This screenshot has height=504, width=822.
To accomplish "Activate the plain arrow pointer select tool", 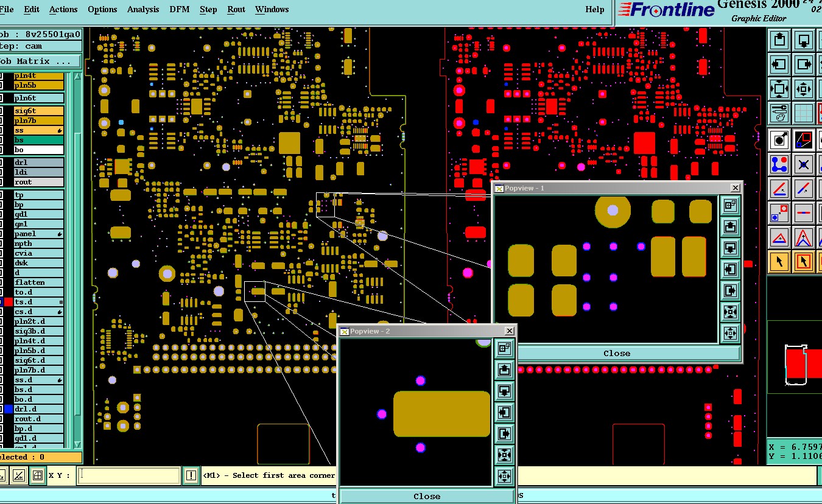I will click(x=779, y=262).
